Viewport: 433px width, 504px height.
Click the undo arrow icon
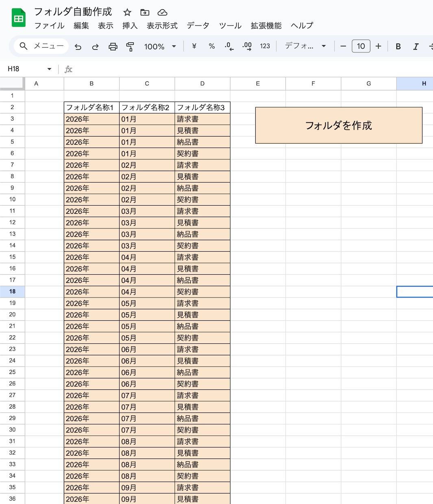[78, 47]
